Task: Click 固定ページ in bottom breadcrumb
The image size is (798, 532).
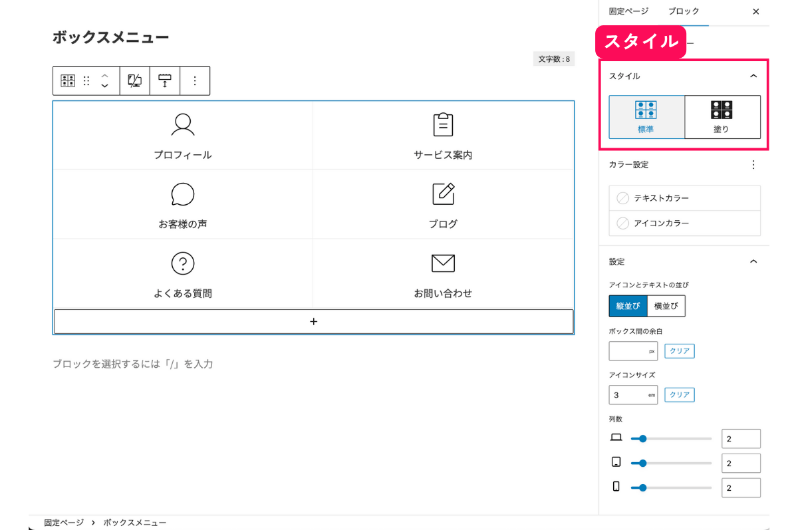Action: pyautogui.click(x=64, y=523)
